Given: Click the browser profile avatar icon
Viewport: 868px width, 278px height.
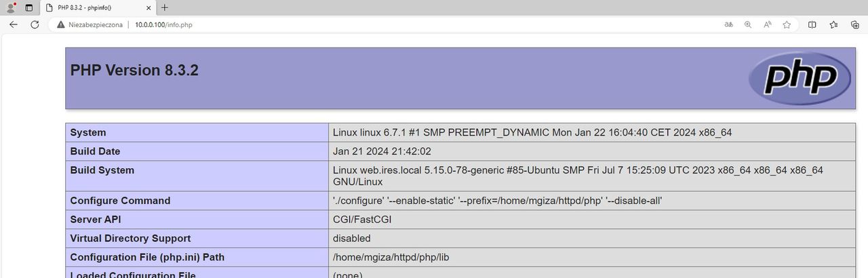Looking at the screenshot, I should click(11, 7).
